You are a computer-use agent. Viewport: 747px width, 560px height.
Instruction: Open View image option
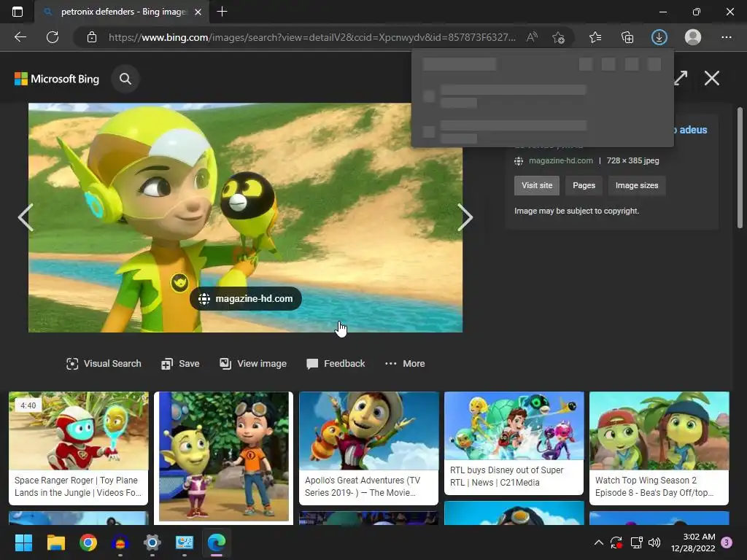[253, 364]
